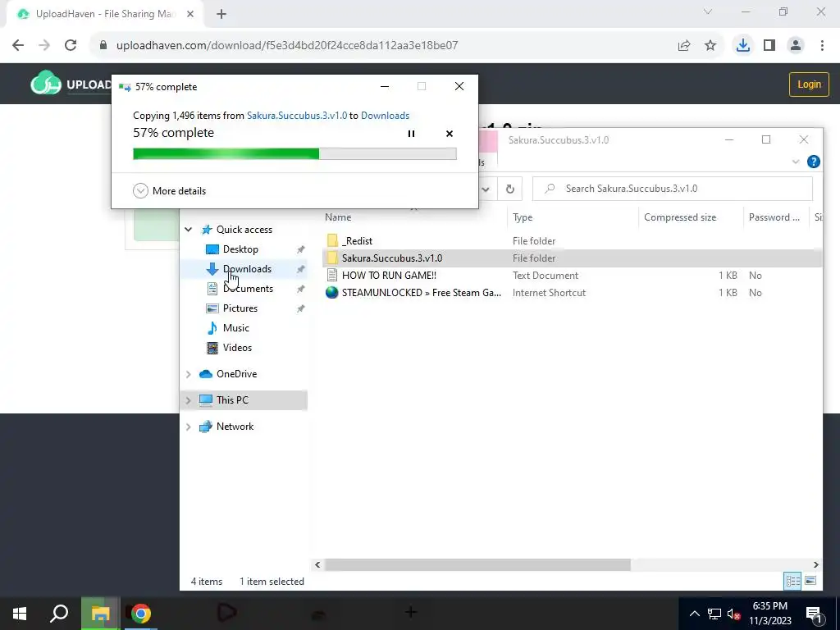Open Chrome profile icon
The height and width of the screenshot is (630, 840).
796,46
